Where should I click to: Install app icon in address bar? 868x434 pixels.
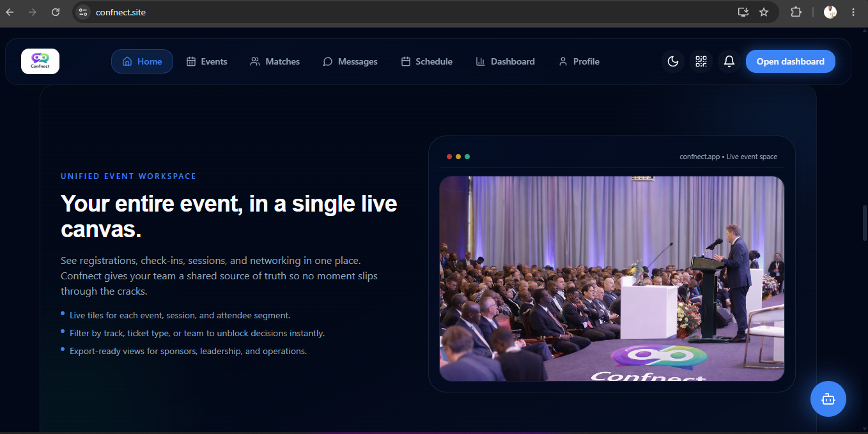click(x=743, y=12)
